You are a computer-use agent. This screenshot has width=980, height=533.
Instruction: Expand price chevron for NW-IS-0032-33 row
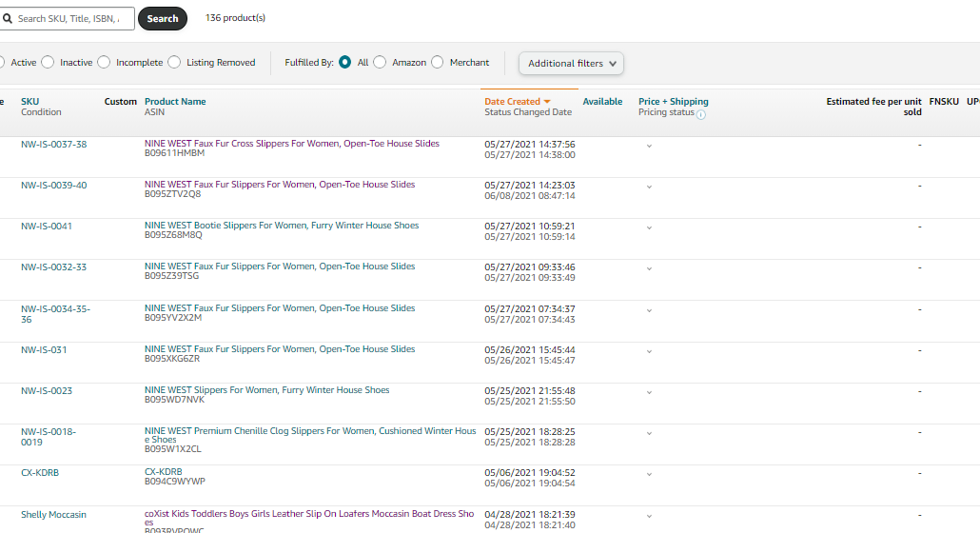pos(650,268)
